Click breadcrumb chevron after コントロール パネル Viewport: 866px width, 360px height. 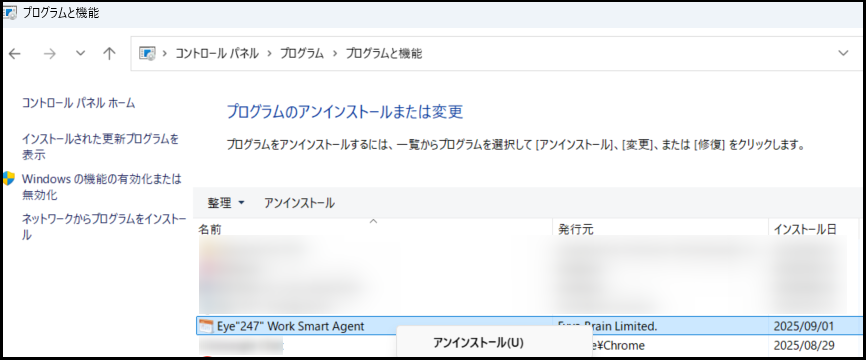[x=270, y=54]
